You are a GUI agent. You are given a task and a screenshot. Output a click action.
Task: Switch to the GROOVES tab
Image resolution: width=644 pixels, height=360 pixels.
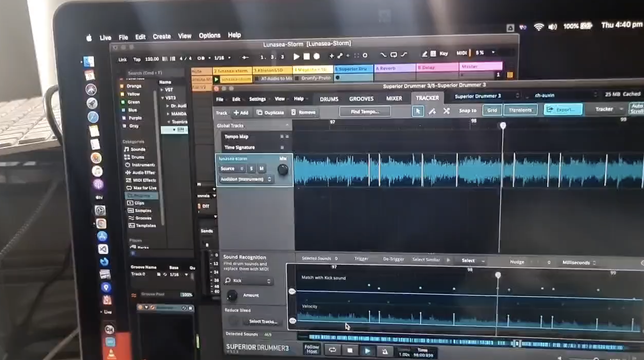click(361, 99)
